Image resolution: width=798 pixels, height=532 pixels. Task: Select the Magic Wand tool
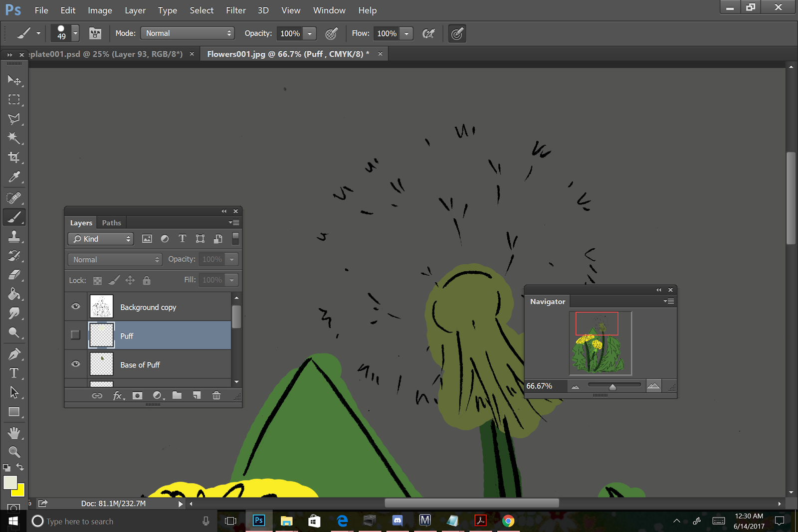[x=14, y=138]
